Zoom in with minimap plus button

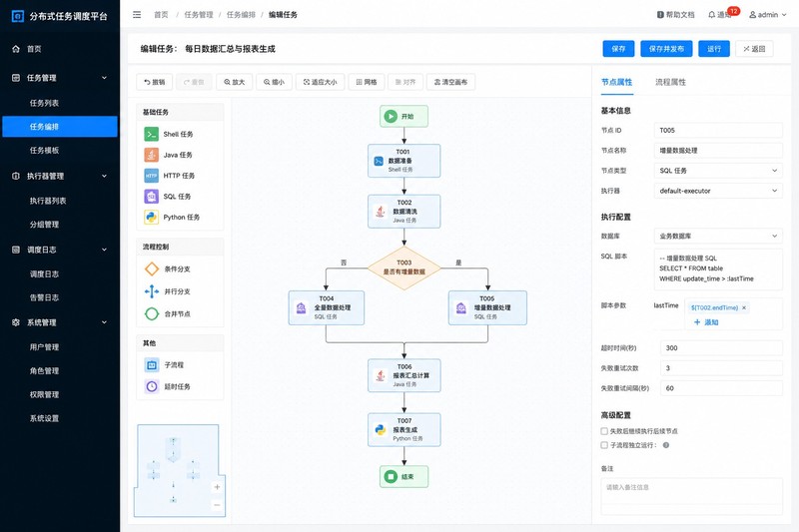217,487
